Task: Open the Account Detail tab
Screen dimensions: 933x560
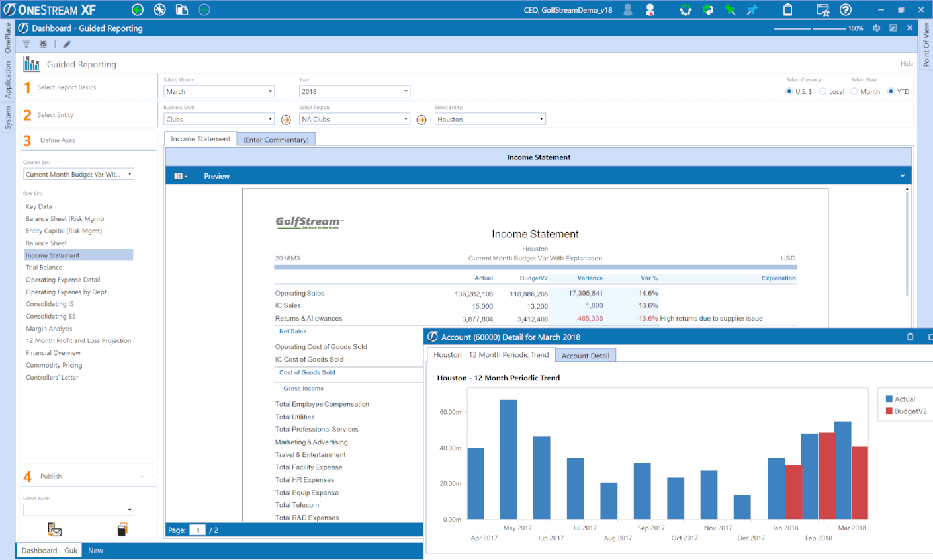Action: click(586, 356)
